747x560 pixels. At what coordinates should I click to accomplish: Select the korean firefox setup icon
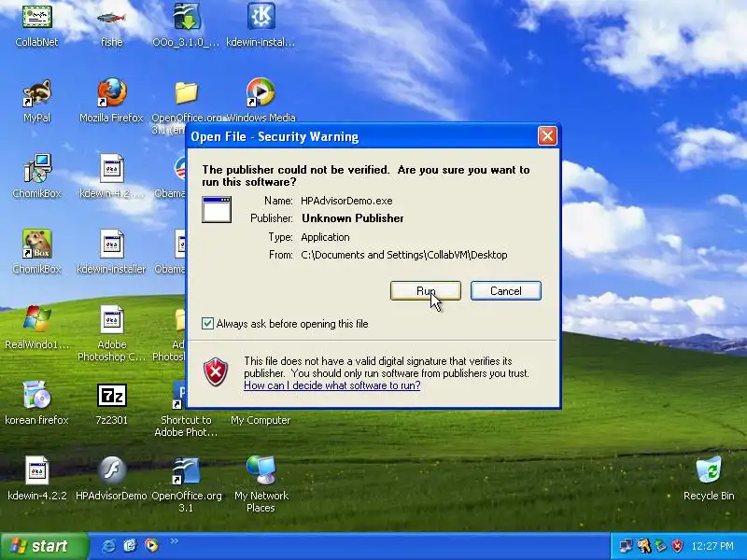pos(36,395)
